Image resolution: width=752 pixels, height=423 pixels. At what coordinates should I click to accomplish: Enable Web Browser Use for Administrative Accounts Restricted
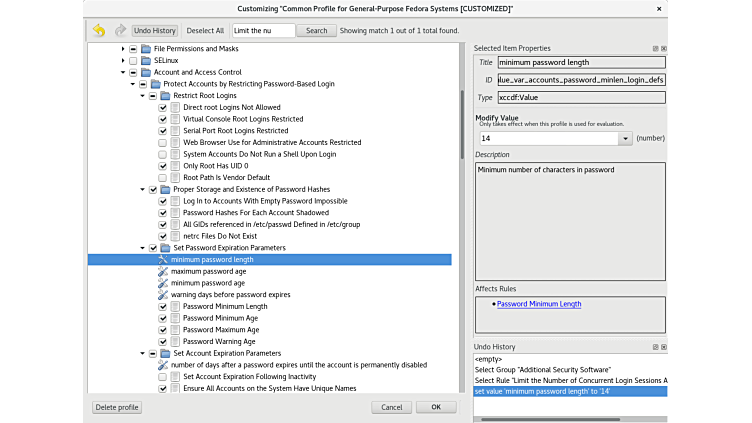(x=163, y=143)
